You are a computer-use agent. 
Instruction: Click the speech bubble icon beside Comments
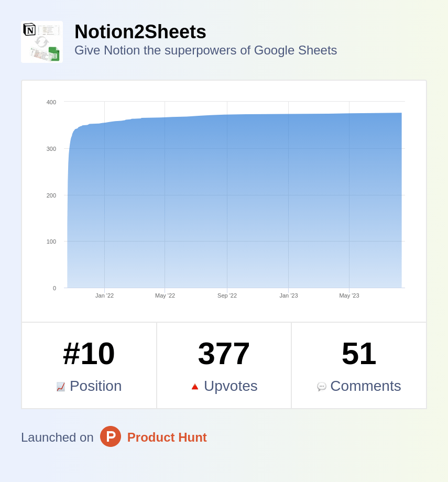(321, 387)
